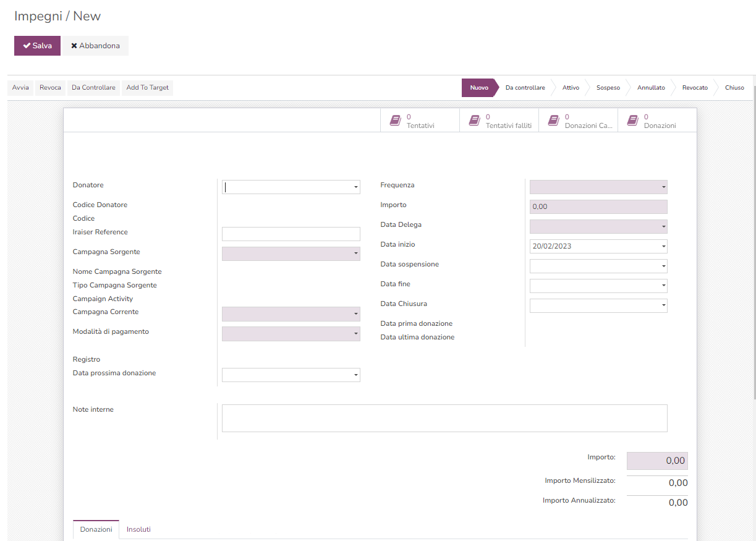Switch to the Insoluti tab
The image size is (756, 541).
(x=138, y=529)
